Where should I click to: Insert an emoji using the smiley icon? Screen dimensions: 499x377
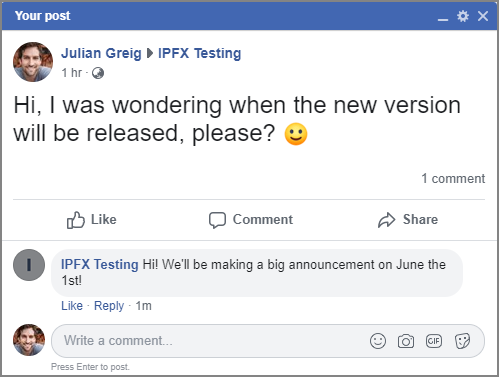[x=378, y=341]
